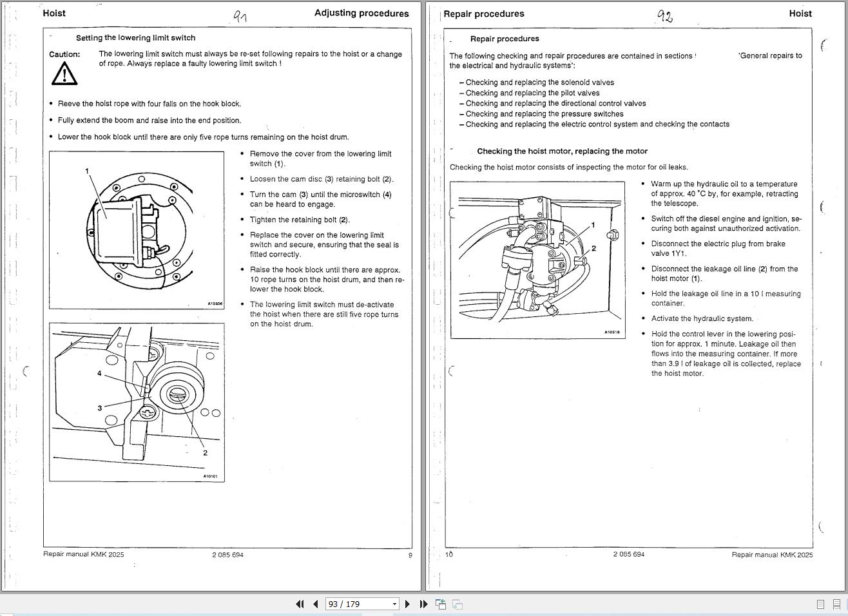The image size is (848, 616).
Task: Click '2 085 694' on right page footer
Action: click(x=628, y=554)
